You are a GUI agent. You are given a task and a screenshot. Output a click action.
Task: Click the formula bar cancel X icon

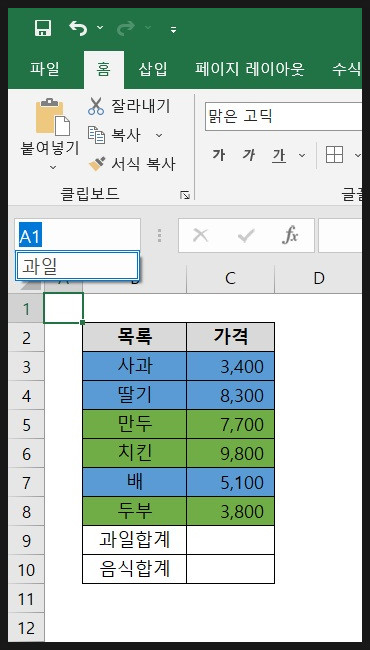tap(201, 235)
